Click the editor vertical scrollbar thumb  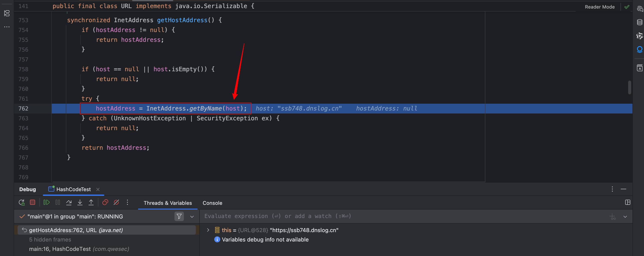click(x=629, y=87)
